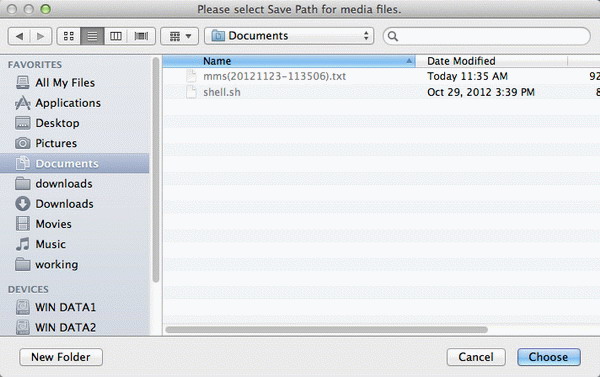
Task: Click Cancel button
Action: 476,357
